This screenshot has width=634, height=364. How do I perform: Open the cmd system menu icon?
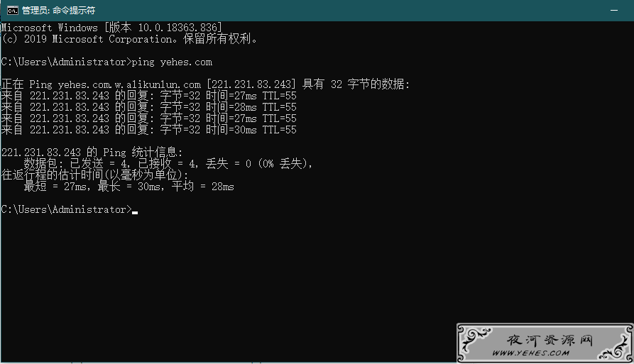click(13, 11)
